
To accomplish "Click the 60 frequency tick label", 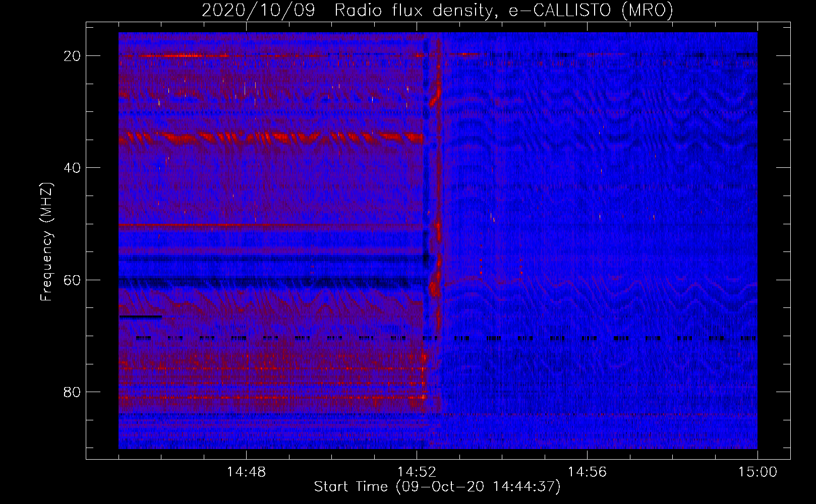I will pos(72,280).
